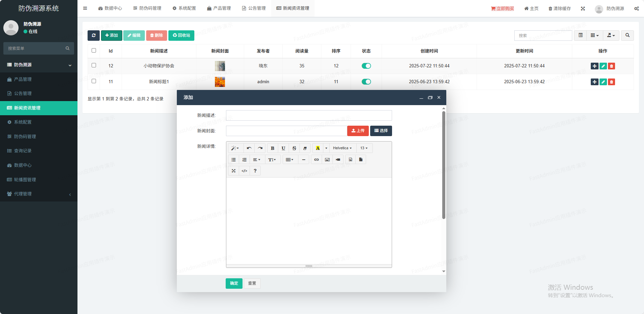Click the insert picture icon in editor
Viewport: 644px width, 314px height.
327,160
